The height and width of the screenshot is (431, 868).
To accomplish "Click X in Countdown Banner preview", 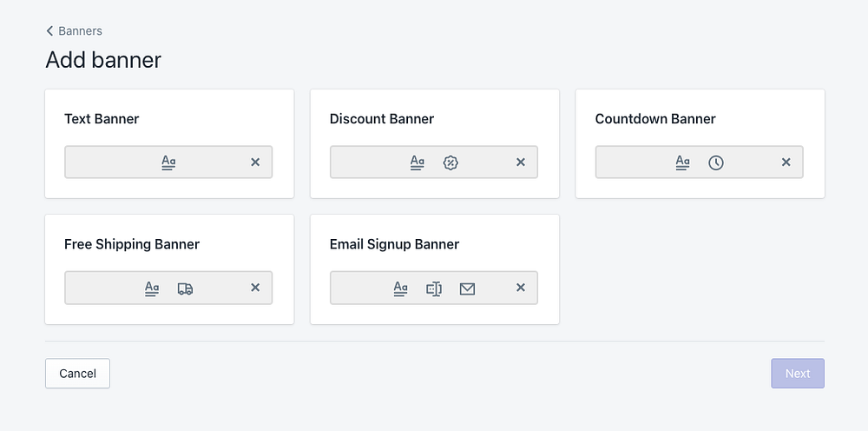I will [786, 162].
